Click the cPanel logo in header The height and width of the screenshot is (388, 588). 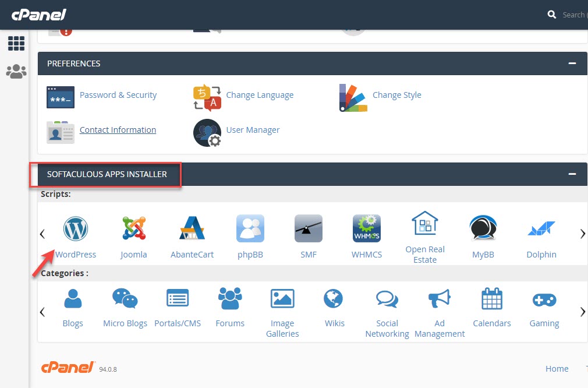(39, 15)
